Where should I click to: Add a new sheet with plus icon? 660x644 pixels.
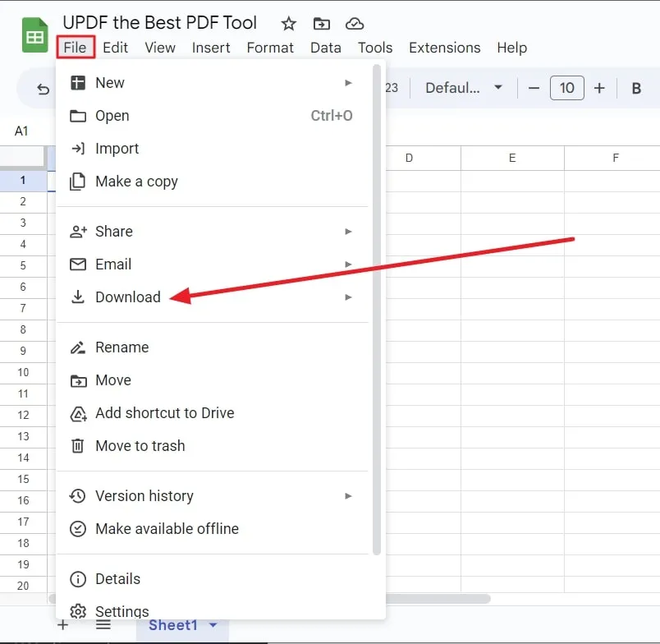coord(62,625)
